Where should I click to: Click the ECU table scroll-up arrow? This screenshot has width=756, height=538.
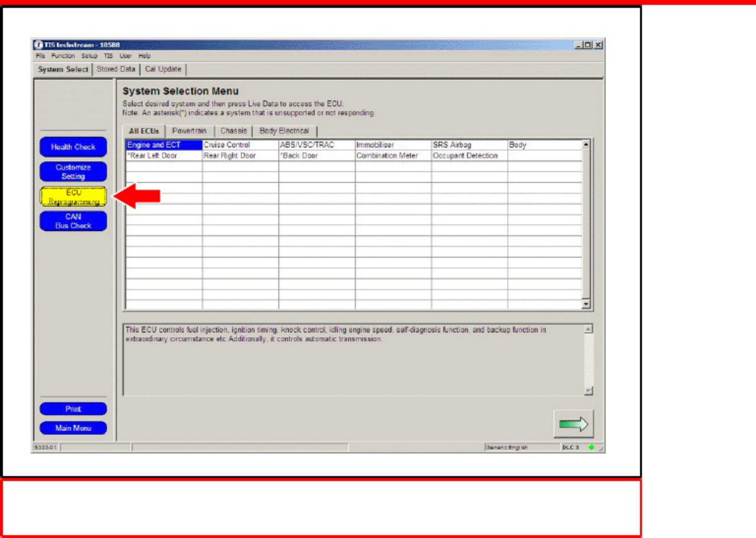[x=587, y=145]
